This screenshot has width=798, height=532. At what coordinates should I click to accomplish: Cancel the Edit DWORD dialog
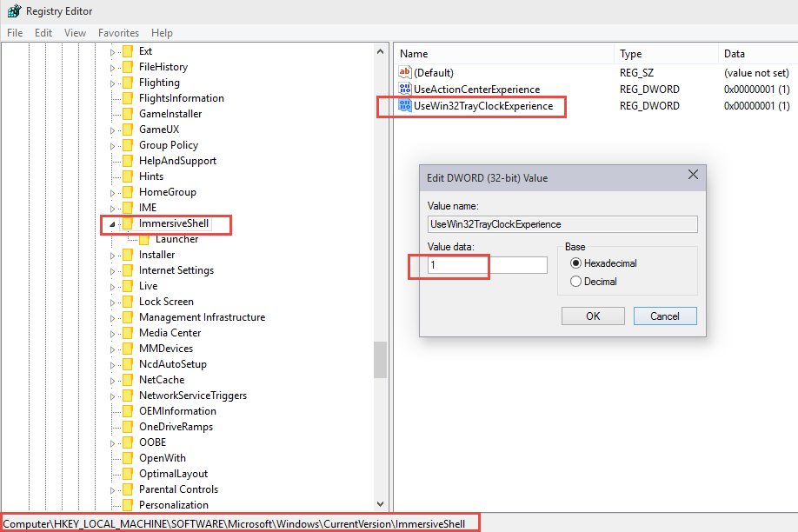pyautogui.click(x=665, y=316)
